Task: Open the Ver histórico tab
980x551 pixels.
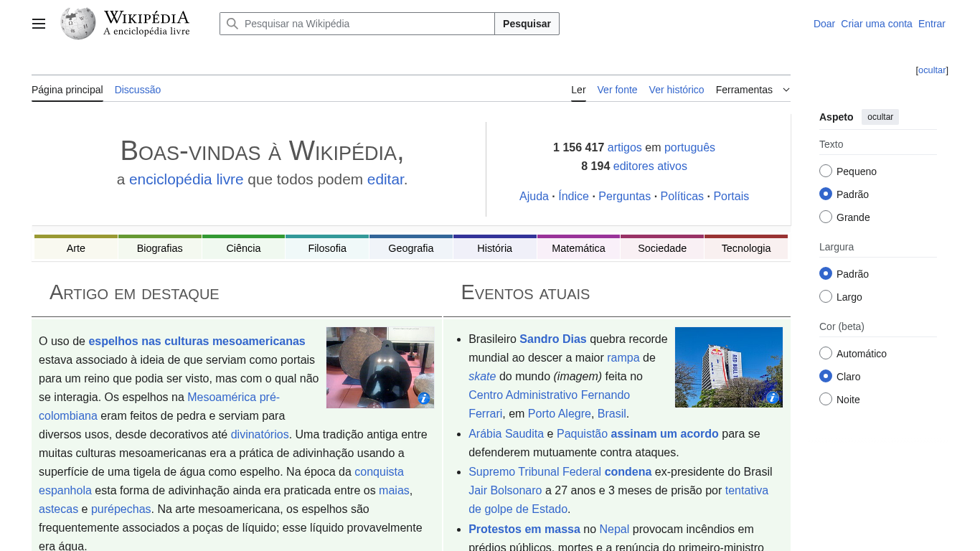Action: click(x=676, y=90)
